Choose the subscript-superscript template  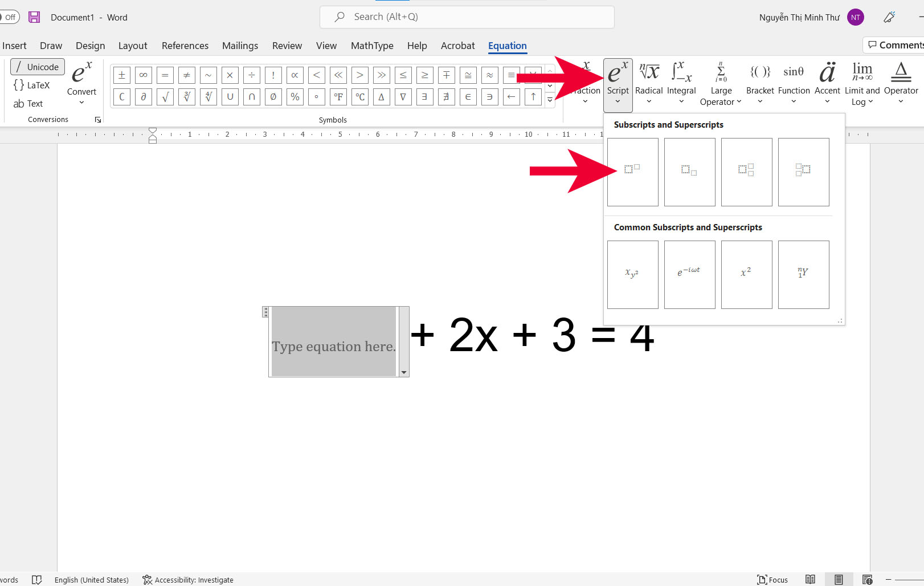(x=746, y=172)
